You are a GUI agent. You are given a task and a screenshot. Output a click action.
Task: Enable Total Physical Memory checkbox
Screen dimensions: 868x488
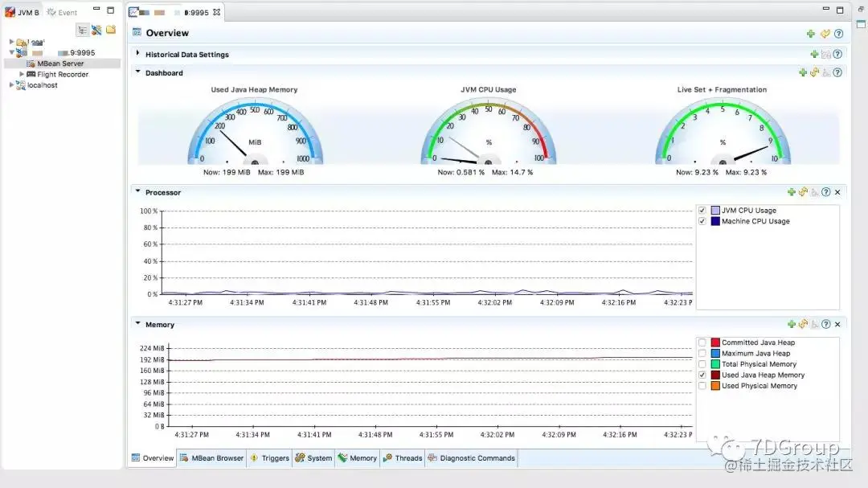pos(702,364)
